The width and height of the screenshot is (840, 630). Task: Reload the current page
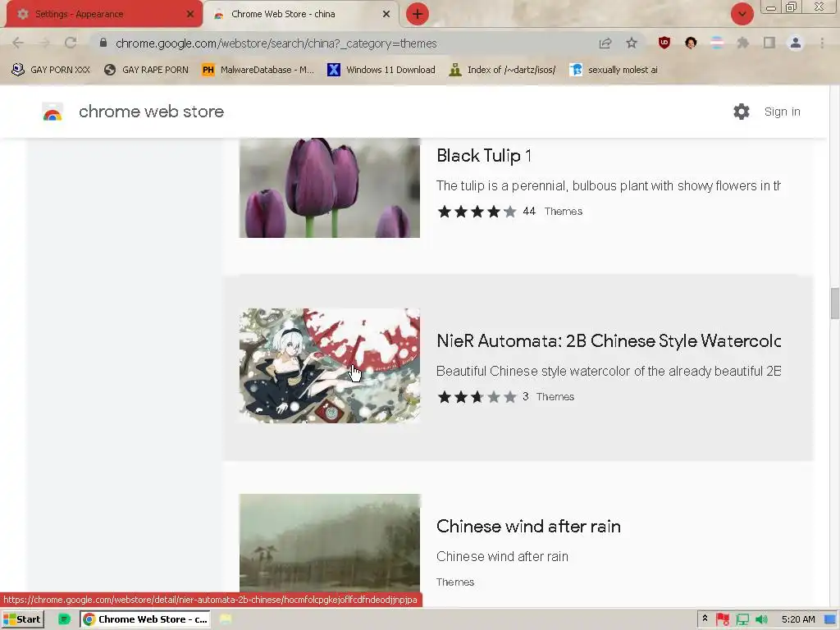[71, 43]
